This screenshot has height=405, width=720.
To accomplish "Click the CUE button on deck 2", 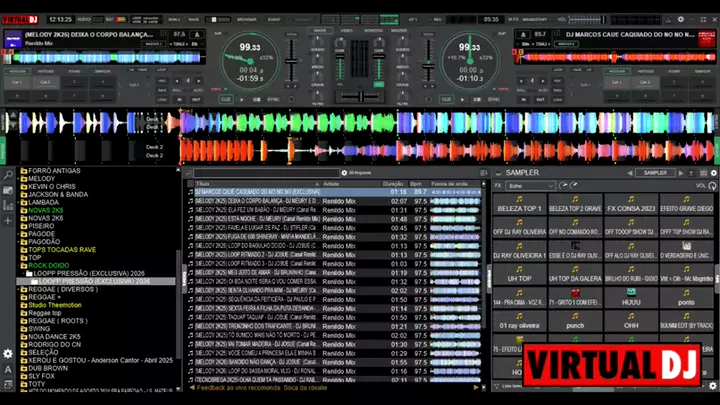I will tap(446, 99).
